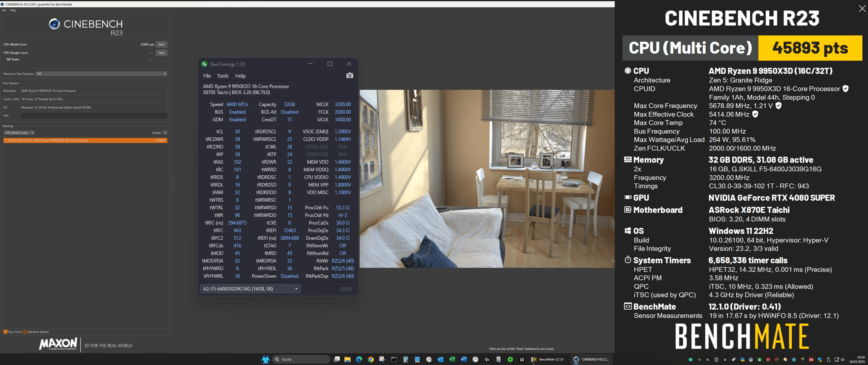Click the Processor name field
868x365 pixels.
click(x=94, y=91)
